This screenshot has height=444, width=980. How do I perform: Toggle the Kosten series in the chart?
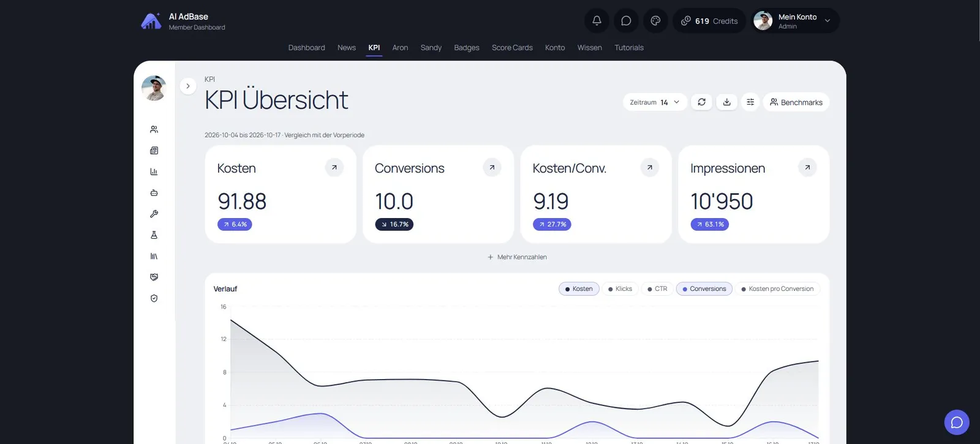click(579, 289)
